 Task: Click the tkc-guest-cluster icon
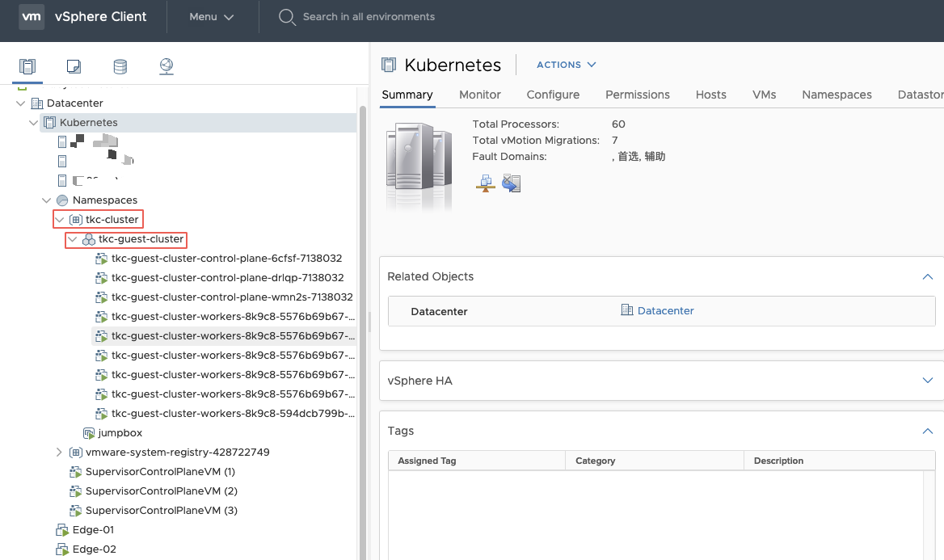tap(89, 239)
